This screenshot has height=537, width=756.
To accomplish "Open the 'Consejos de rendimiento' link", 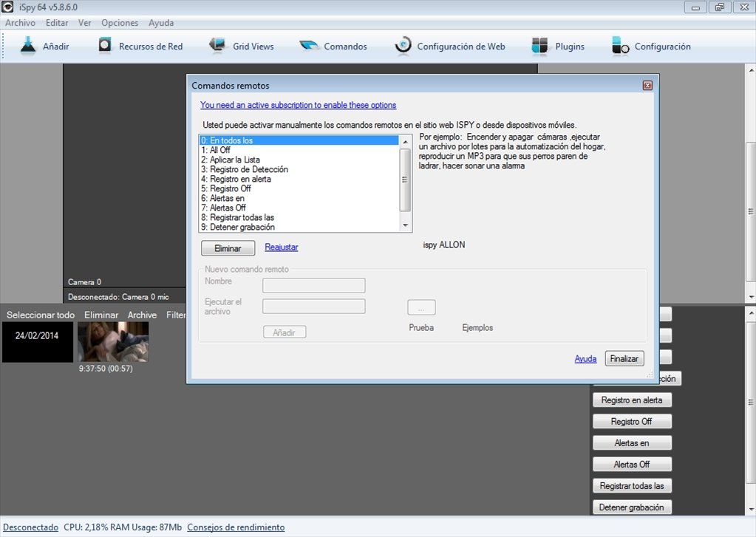I will [x=236, y=527].
